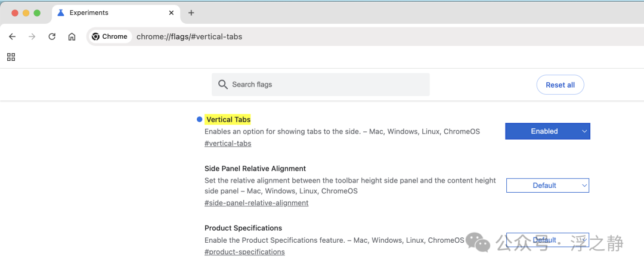Click the magnifier icon in Search flags
This screenshot has height=269, width=644.
(x=223, y=85)
